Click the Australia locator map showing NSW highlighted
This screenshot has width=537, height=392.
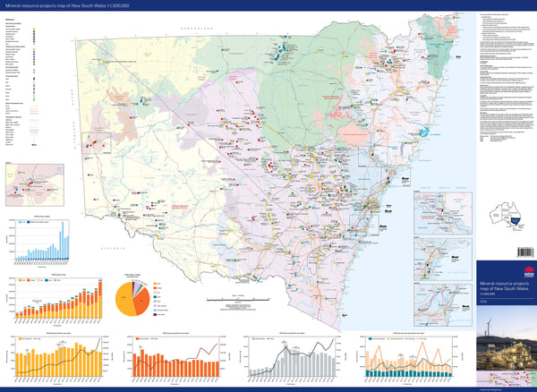[x=506, y=217]
